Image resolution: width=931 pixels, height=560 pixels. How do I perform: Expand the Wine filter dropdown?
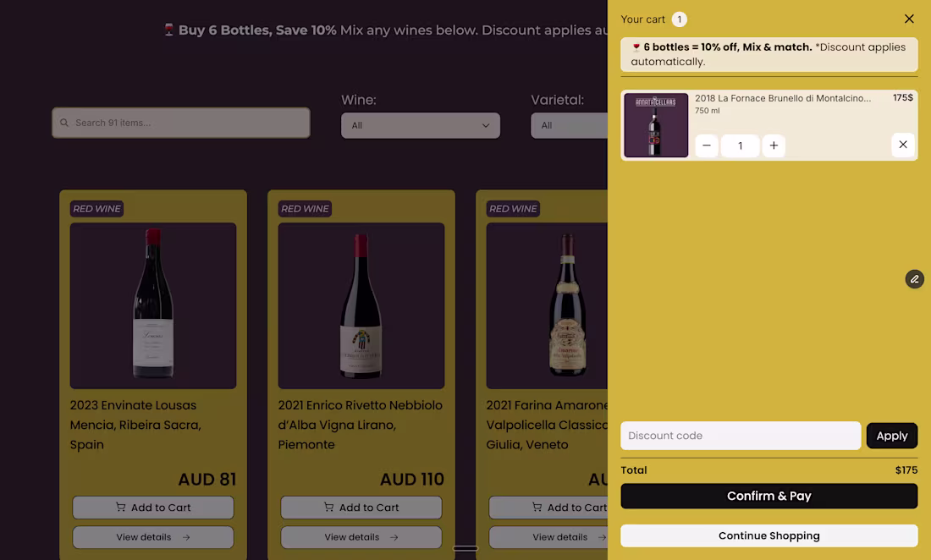[x=421, y=125]
